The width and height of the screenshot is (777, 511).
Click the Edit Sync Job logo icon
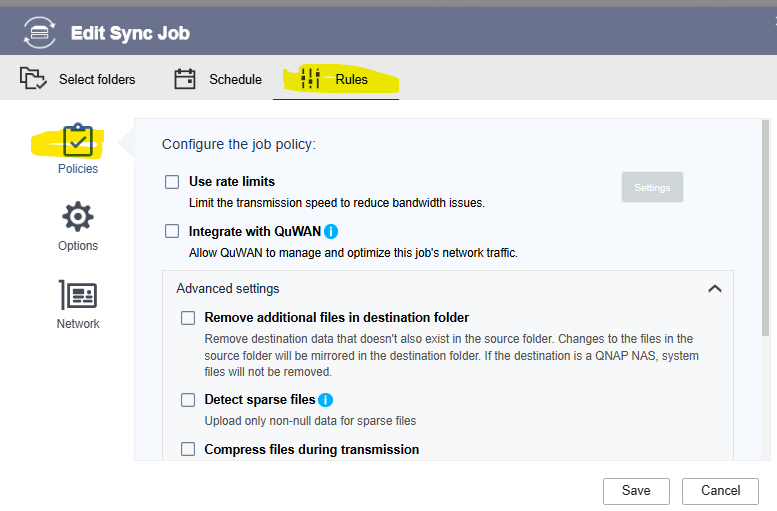click(40, 33)
